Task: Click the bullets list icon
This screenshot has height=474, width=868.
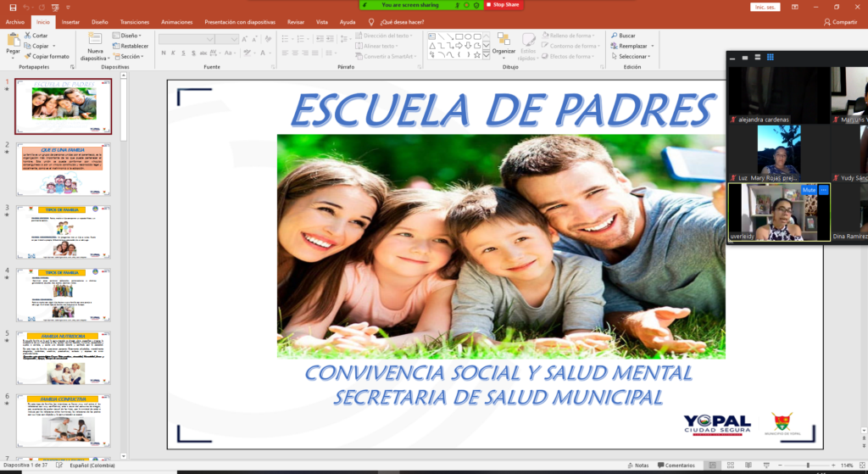Action: [285, 39]
